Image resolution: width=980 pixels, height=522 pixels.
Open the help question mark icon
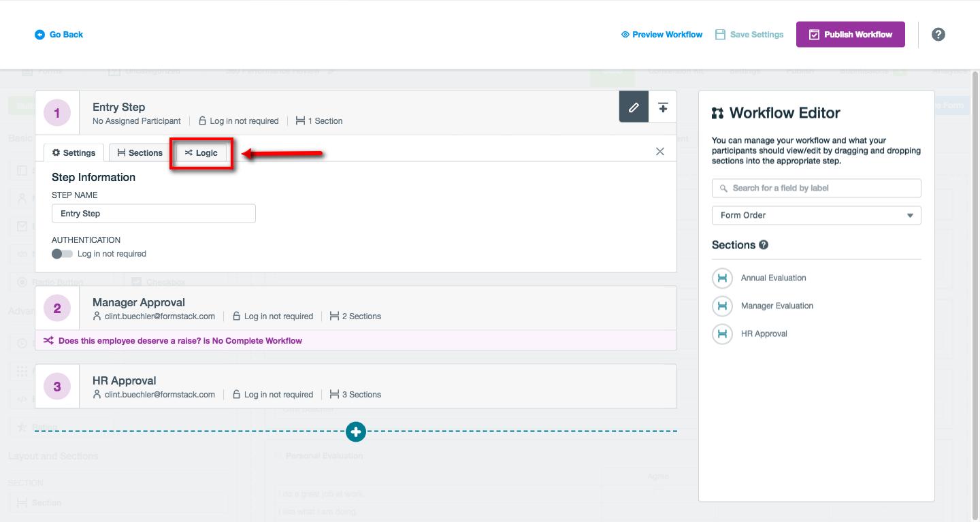938,35
